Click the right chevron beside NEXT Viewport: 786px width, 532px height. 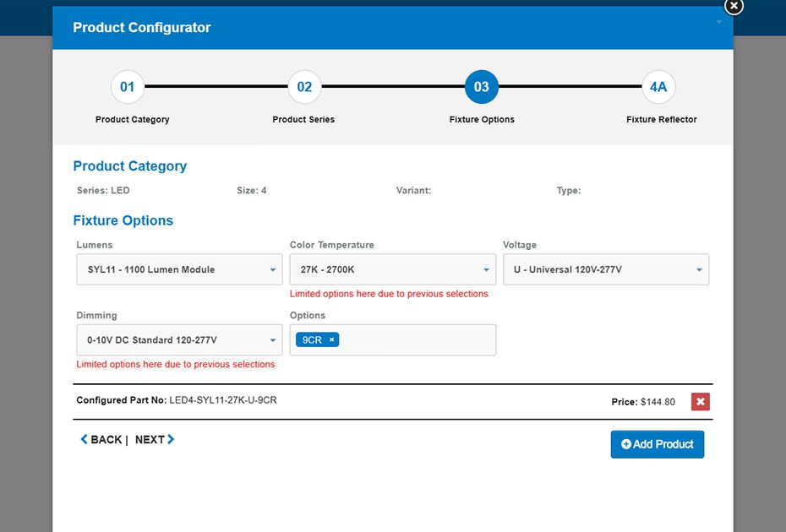tap(171, 439)
